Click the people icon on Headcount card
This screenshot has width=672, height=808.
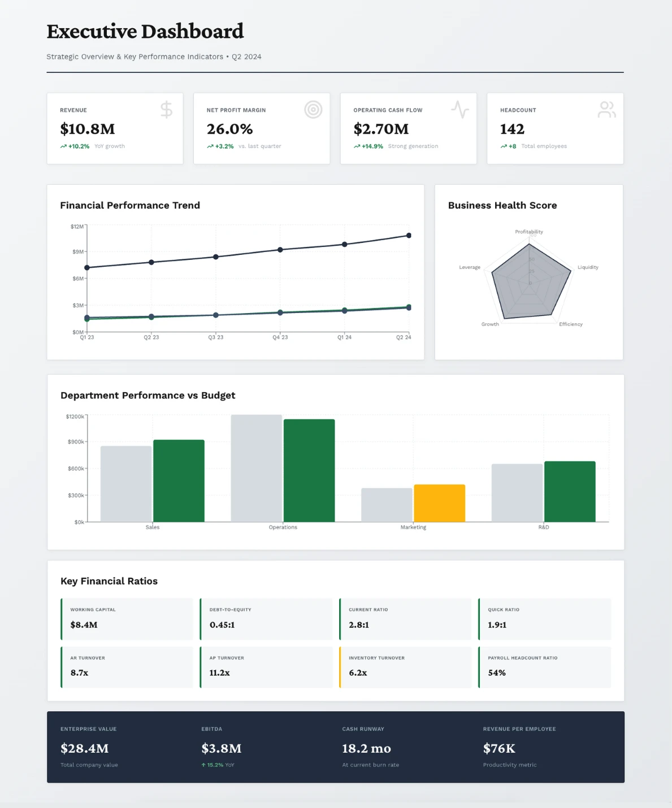click(x=606, y=108)
